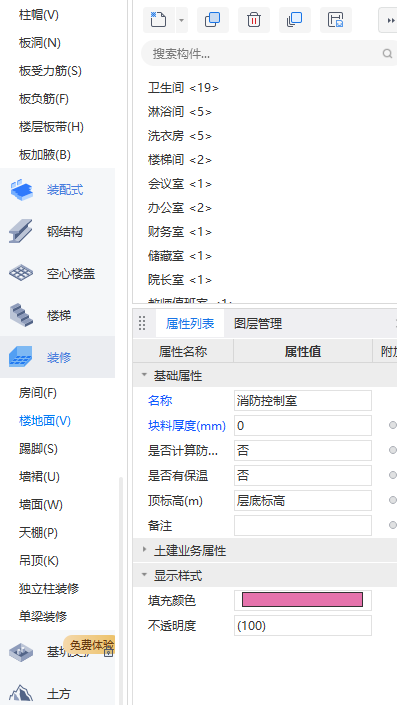Select 吊顶(K) under 装修
Screen dimensions: 397x705
click(x=39, y=561)
